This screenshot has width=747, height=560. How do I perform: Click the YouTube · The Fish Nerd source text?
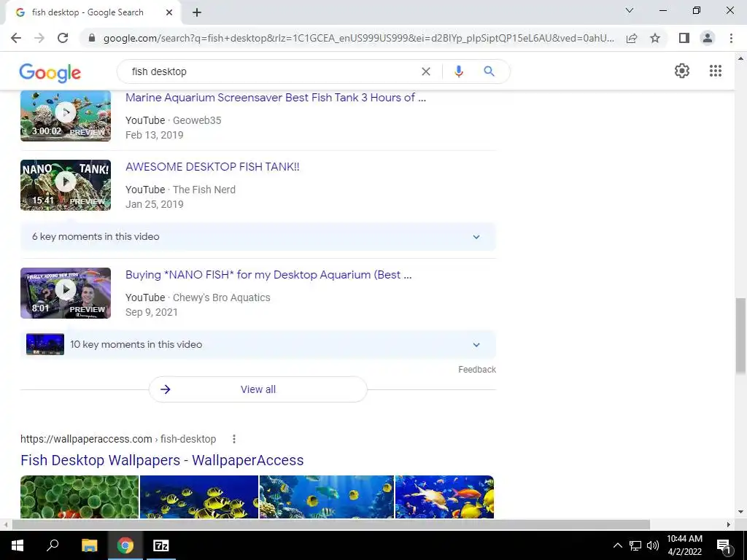(x=181, y=190)
